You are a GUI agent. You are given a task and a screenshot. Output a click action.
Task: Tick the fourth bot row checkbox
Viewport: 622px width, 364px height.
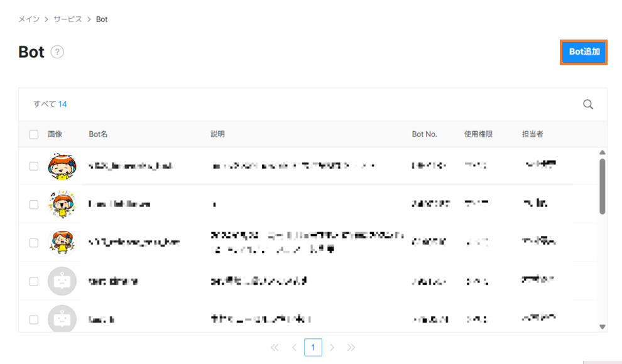coord(34,281)
